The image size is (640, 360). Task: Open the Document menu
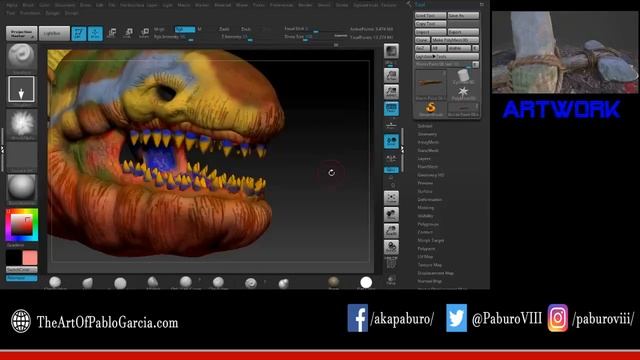click(x=65, y=5)
